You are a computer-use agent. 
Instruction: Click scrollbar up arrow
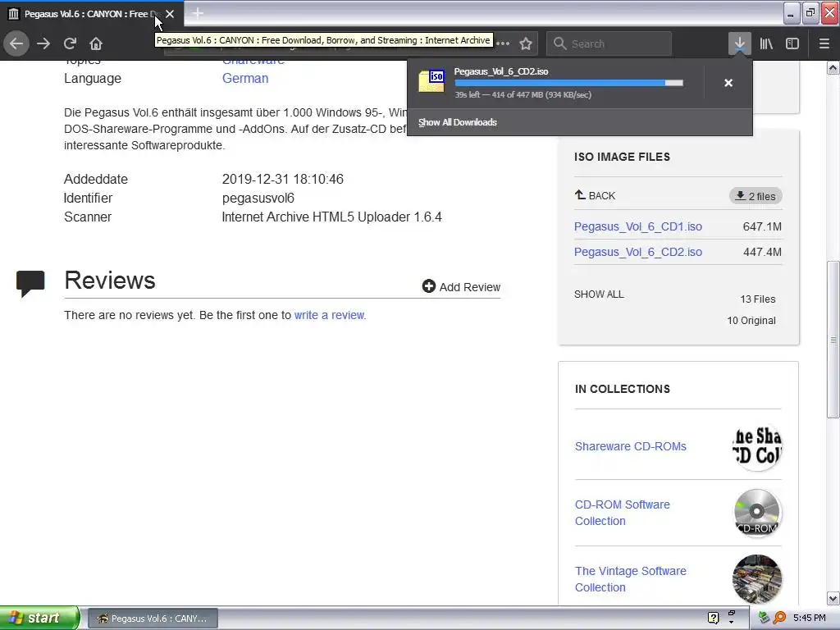[833, 67]
